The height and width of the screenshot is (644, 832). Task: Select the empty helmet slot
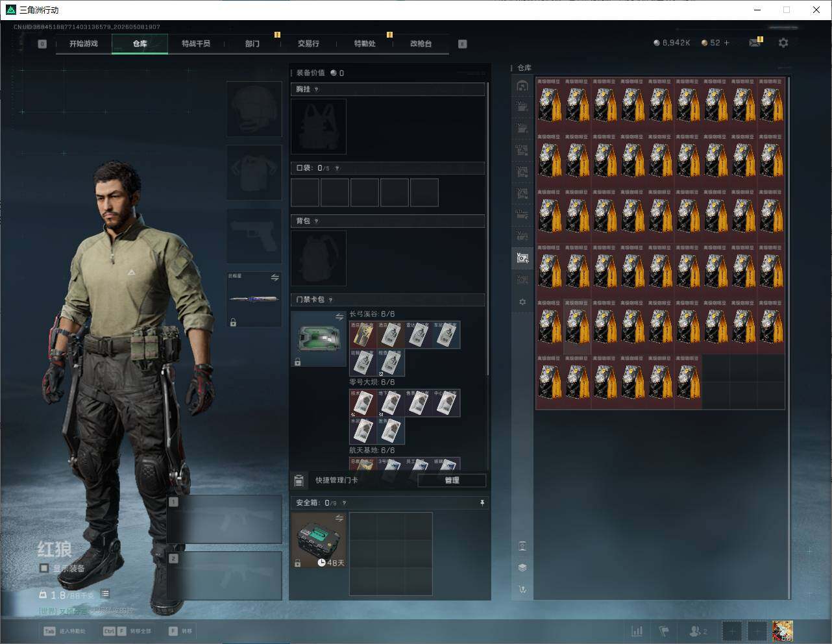tap(254, 108)
